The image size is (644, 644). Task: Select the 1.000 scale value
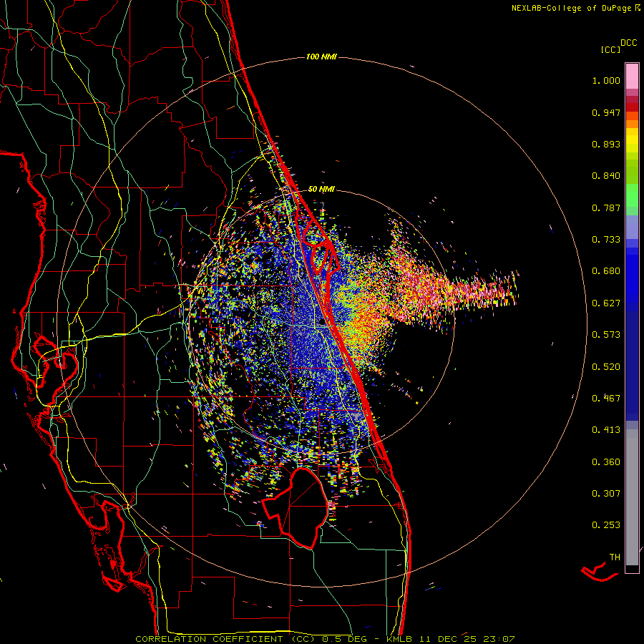[x=606, y=80]
